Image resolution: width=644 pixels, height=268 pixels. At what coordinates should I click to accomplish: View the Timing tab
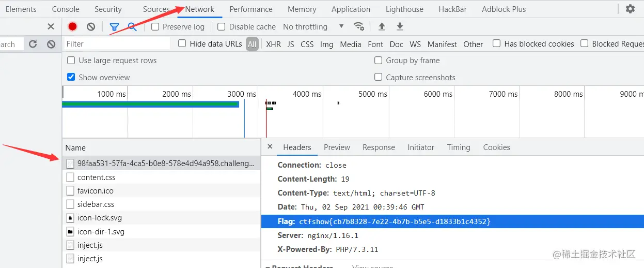click(459, 147)
